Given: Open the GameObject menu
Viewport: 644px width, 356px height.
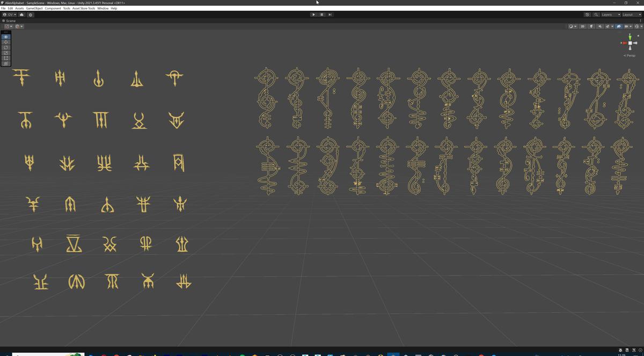Looking at the screenshot, I should pyautogui.click(x=34, y=8).
